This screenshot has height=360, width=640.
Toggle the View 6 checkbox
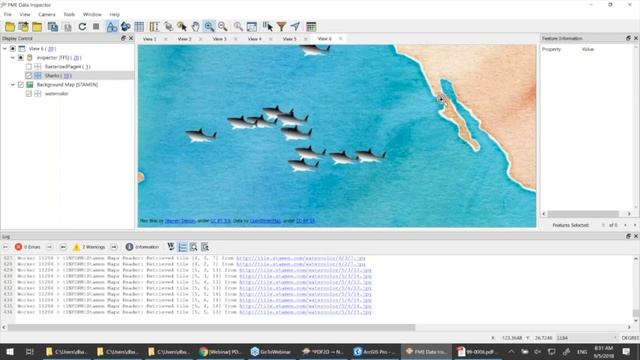pos(13,49)
